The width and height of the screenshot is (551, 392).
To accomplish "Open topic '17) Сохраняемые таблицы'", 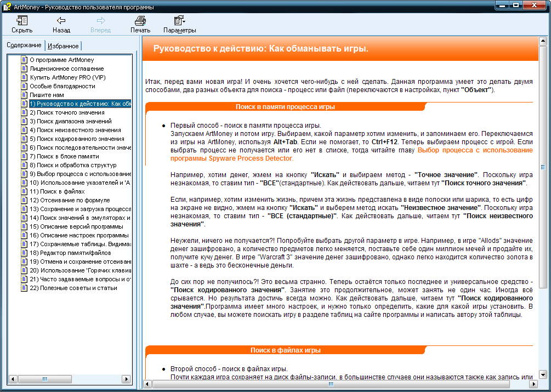I will coord(80,244).
